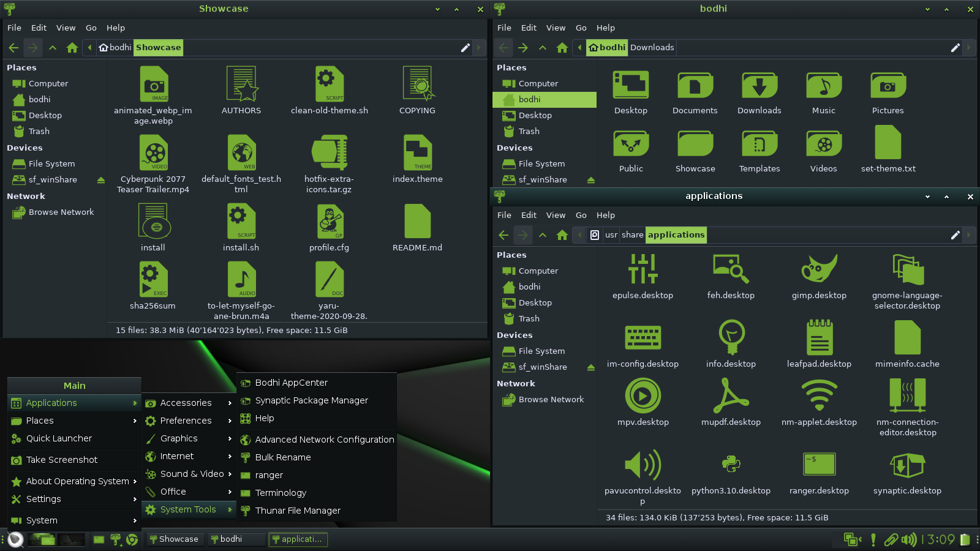Click Home toolbar icon in Showcase window
Screen dimensions: 980x551
[x=72, y=48]
